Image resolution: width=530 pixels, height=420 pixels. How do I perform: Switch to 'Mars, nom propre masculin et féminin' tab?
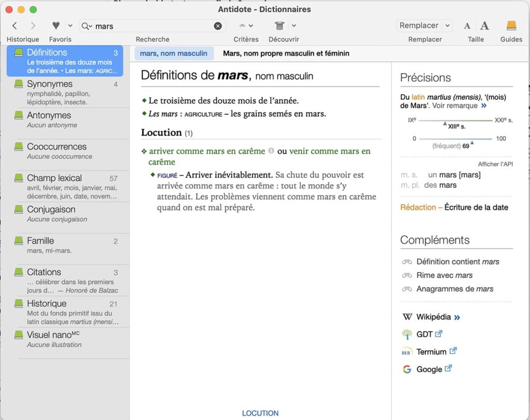click(286, 53)
